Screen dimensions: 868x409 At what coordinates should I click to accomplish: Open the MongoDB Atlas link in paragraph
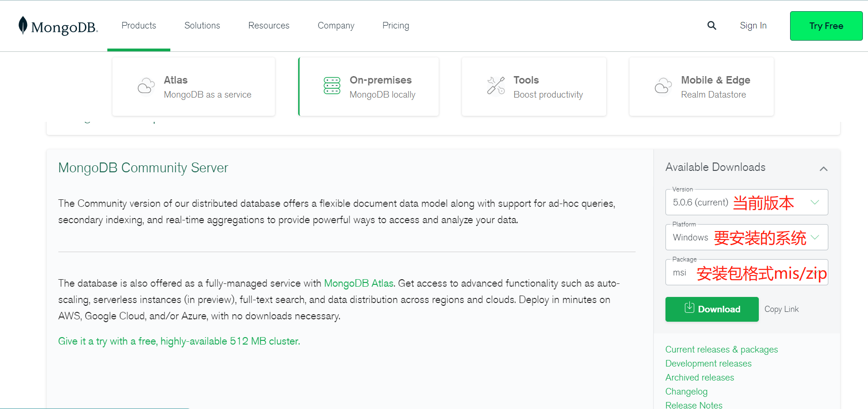tap(359, 283)
